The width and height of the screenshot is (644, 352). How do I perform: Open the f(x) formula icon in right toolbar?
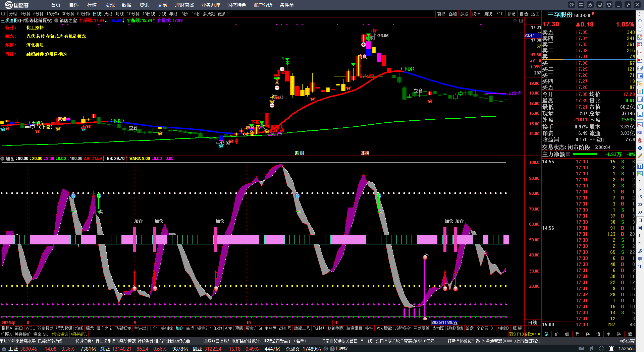pos(640,107)
